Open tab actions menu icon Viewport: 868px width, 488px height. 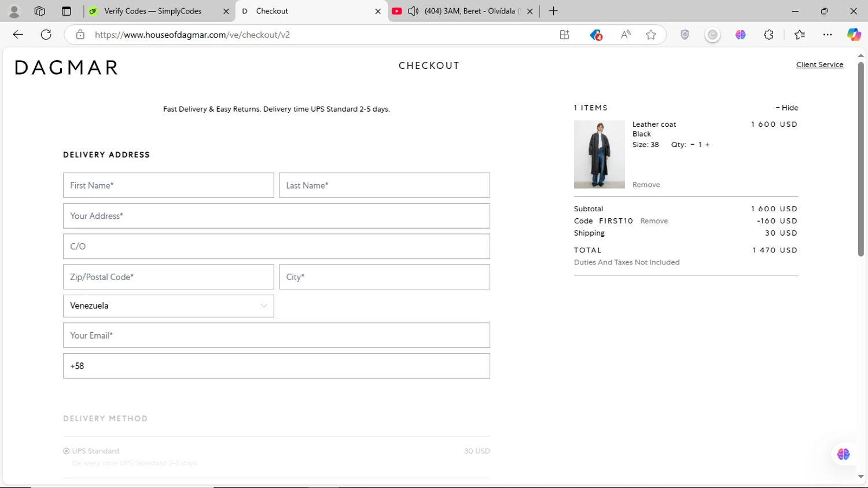click(66, 11)
